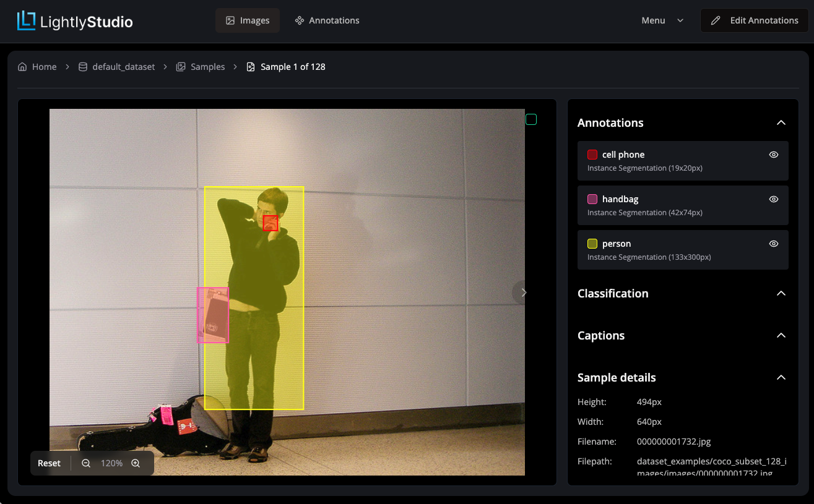Image resolution: width=814 pixels, height=504 pixels.
Task: Click the Annotations tab shapes icon
Action: (300, 20)
